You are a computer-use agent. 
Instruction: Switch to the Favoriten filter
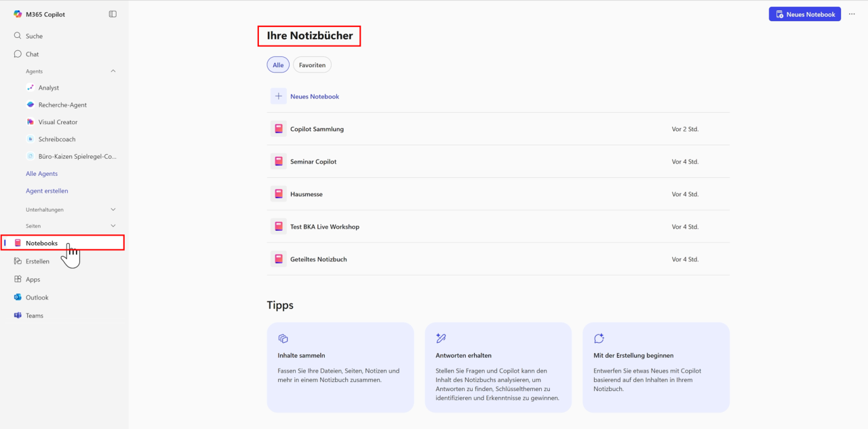coord(312,64)
